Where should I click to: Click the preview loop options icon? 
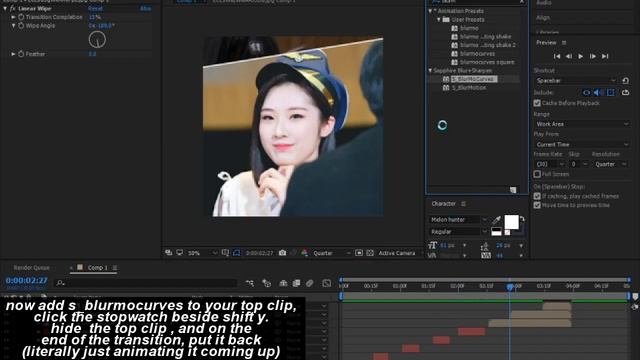(625, 93)
